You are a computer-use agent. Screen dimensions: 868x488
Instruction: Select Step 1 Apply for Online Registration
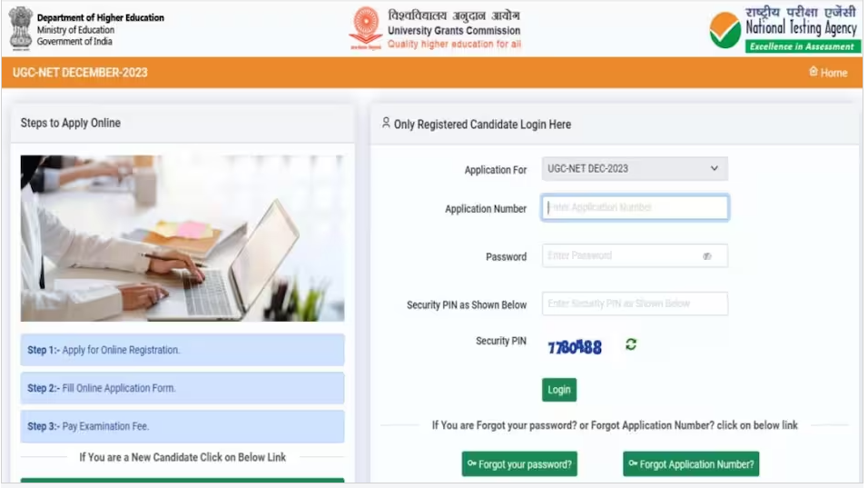(182, 350)
